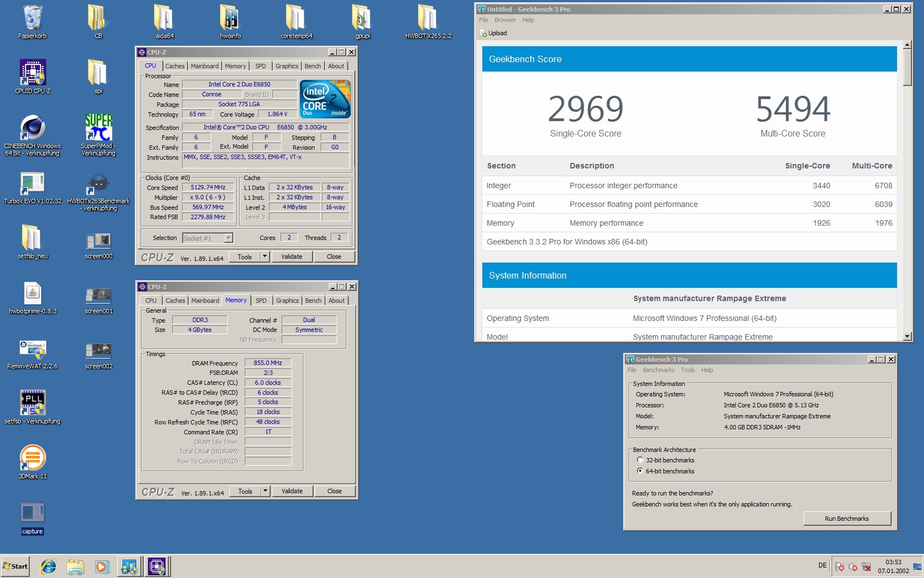Click the Show desktop button in taskbar
Screen dimensions: 924x578
click(917, 566)
